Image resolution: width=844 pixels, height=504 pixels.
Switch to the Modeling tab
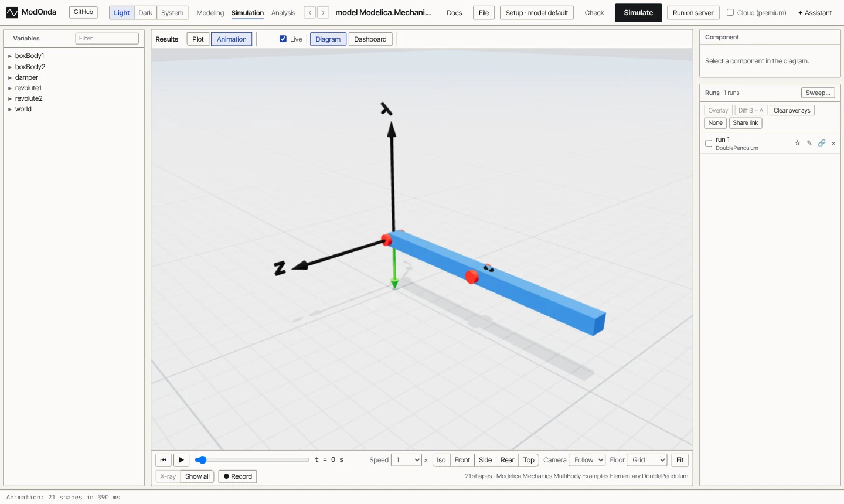(x=210, y=13)
